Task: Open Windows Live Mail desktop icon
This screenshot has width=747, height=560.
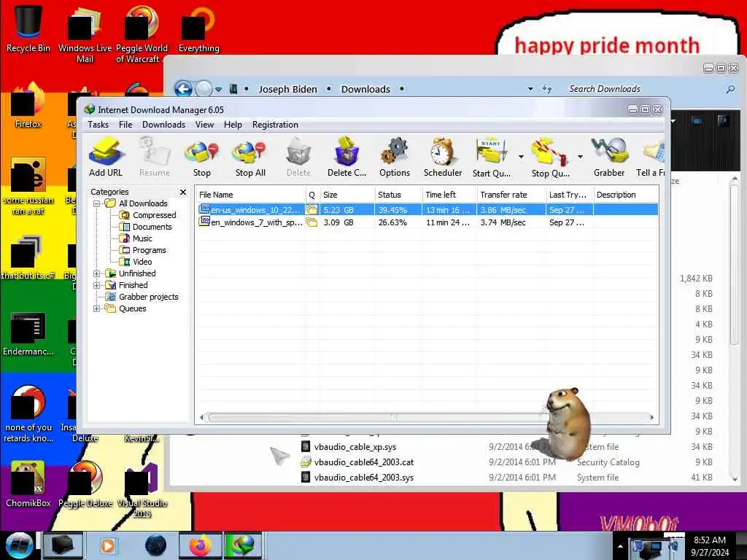Action: coord(85,34)
